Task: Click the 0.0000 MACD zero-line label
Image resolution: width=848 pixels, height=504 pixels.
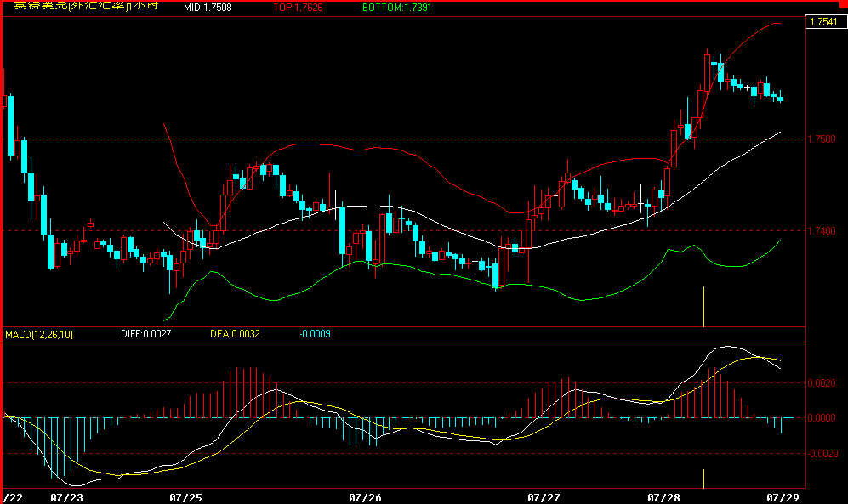Action: pyautogui.click(x=822, y=418)
